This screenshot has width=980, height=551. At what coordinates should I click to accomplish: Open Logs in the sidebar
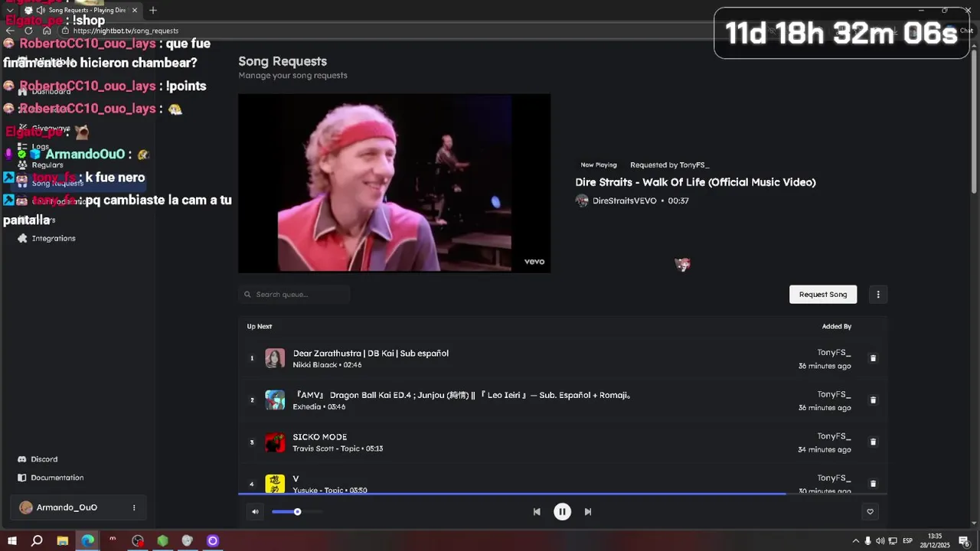(x=41, y=147)
